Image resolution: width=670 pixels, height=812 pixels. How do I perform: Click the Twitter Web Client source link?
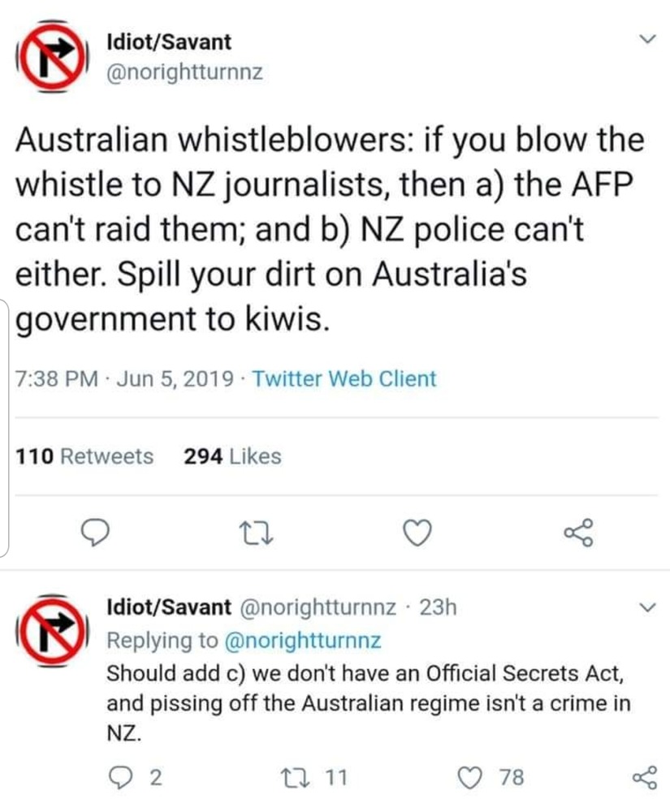click(344, 378)
